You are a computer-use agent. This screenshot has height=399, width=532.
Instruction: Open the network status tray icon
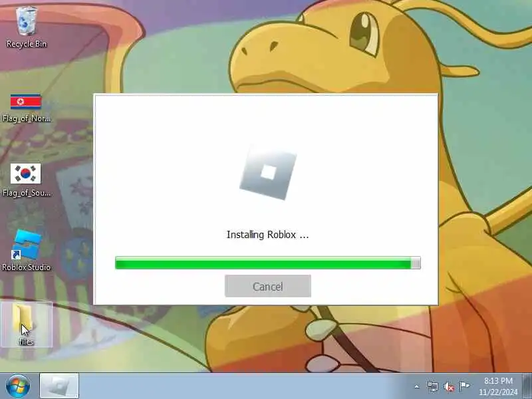pos(433,386)
